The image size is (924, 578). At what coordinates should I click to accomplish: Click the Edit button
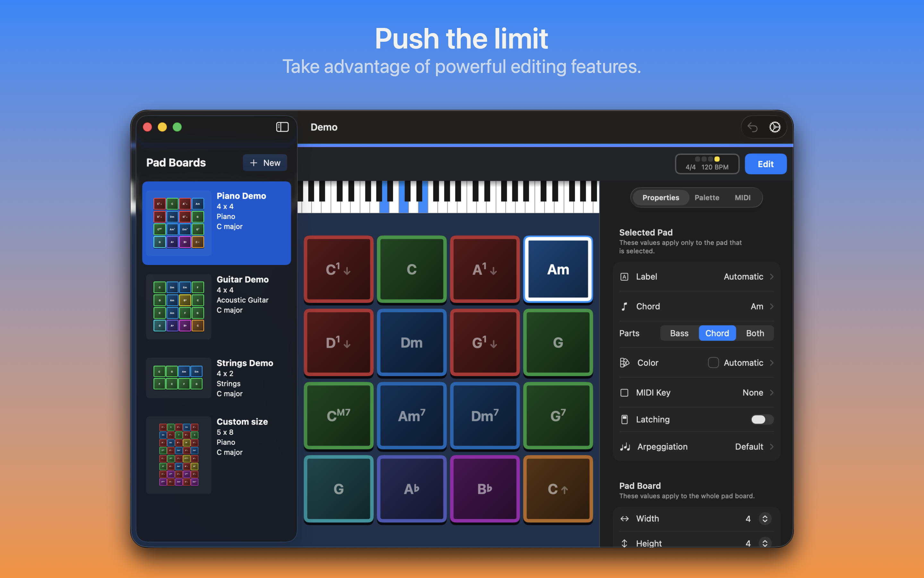pos(766,164)
